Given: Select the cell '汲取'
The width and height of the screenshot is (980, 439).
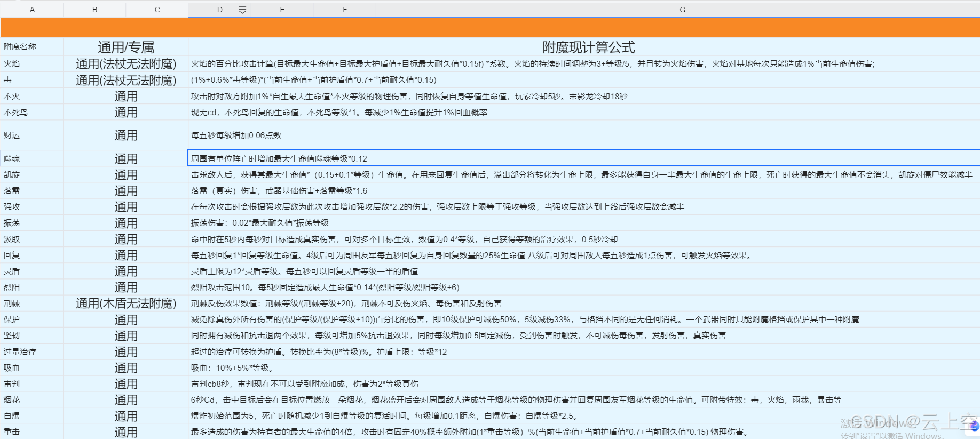Looking at the screenshot, I should click(x=32, y=239).
